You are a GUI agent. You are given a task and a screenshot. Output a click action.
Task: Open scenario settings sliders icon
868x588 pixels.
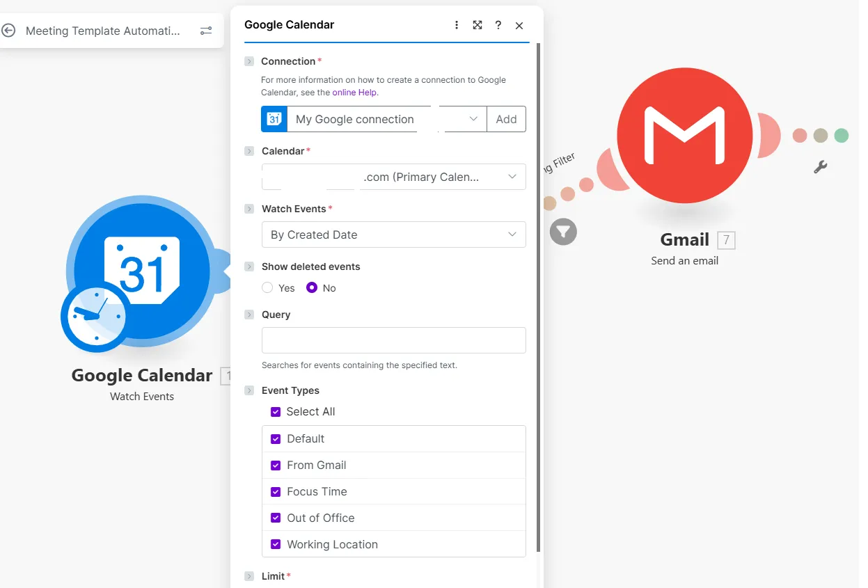[206, 31]
